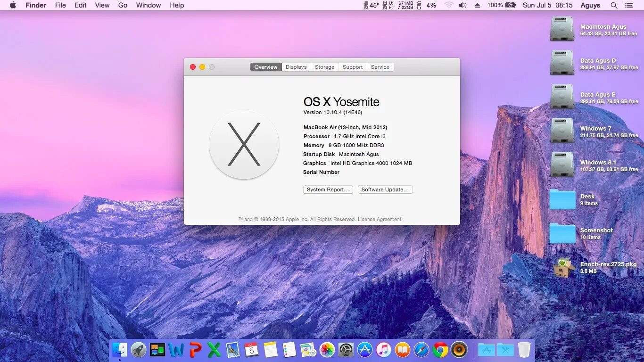Open the Edit menu

click(x=81, y=5)
